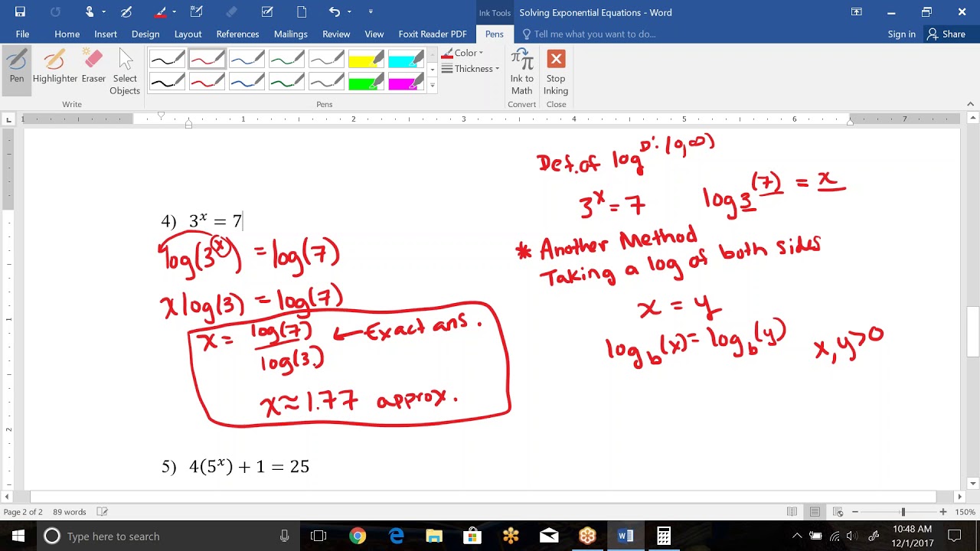
Task: Open the pen Thickness dropdown
Action: pos(470,69)
